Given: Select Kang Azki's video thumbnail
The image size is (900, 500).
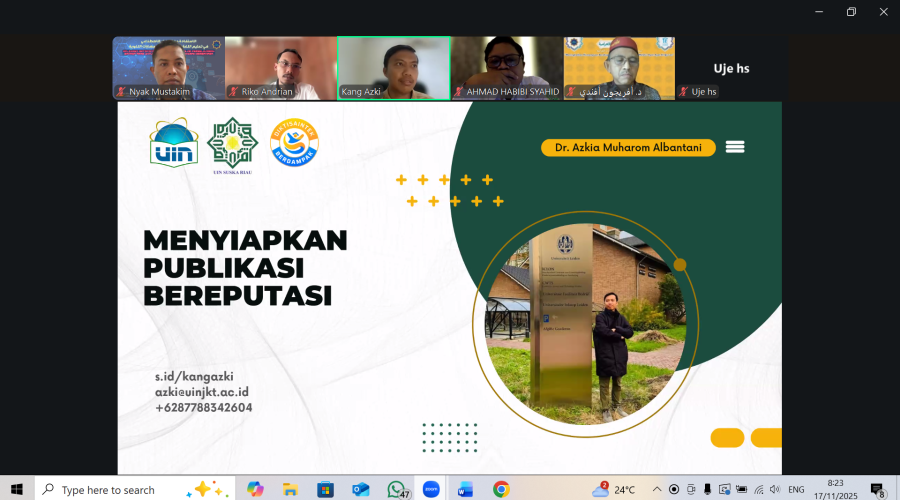Looking at the screenshot, I should 393,68.
